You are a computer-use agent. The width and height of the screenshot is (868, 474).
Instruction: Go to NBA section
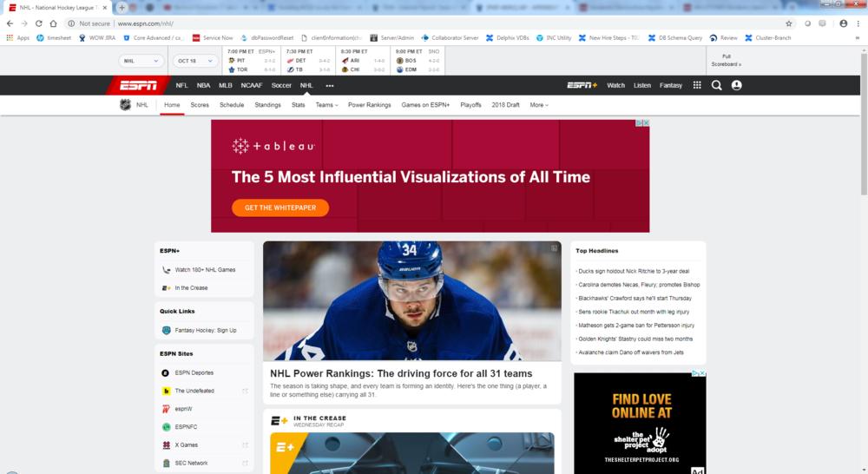click(x=203, y=85)
